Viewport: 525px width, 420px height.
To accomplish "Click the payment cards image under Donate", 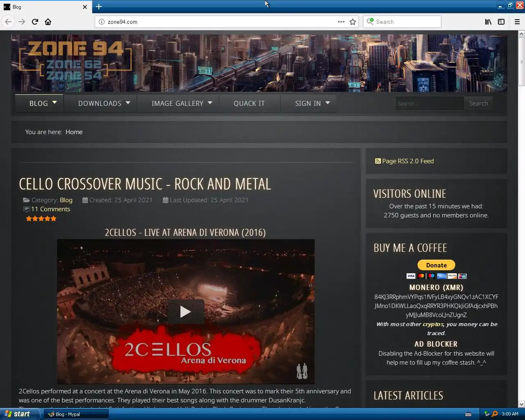I will point(436,276).
